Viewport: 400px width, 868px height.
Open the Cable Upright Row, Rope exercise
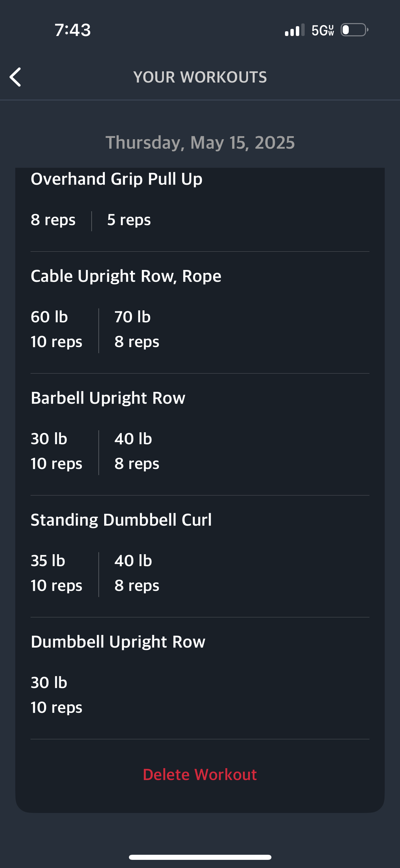pyautogui.click(x=126, y=276)
